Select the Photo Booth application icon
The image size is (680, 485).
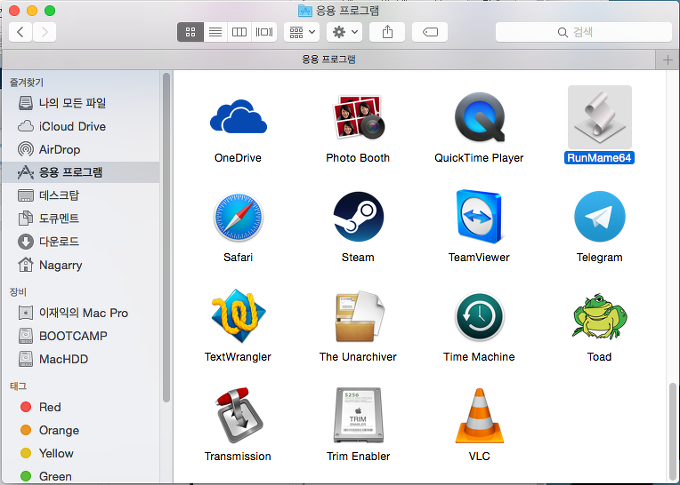click(x=358, y=117)
